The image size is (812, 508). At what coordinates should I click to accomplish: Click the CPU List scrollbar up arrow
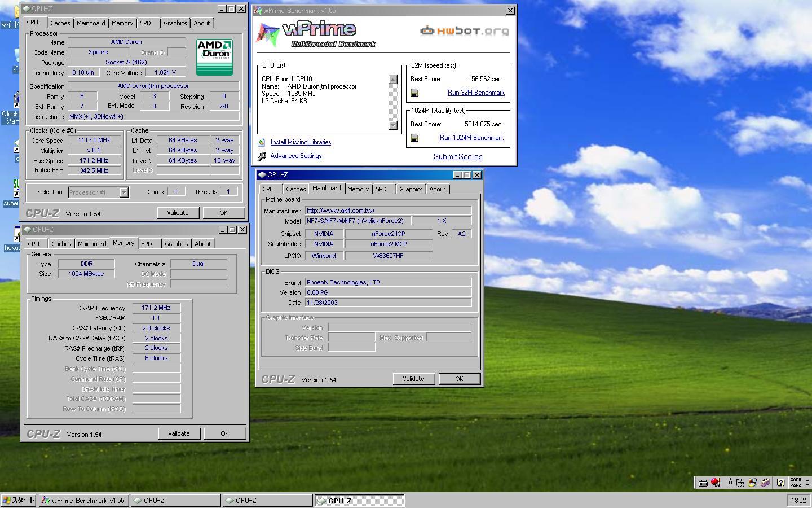click(393, 80)
